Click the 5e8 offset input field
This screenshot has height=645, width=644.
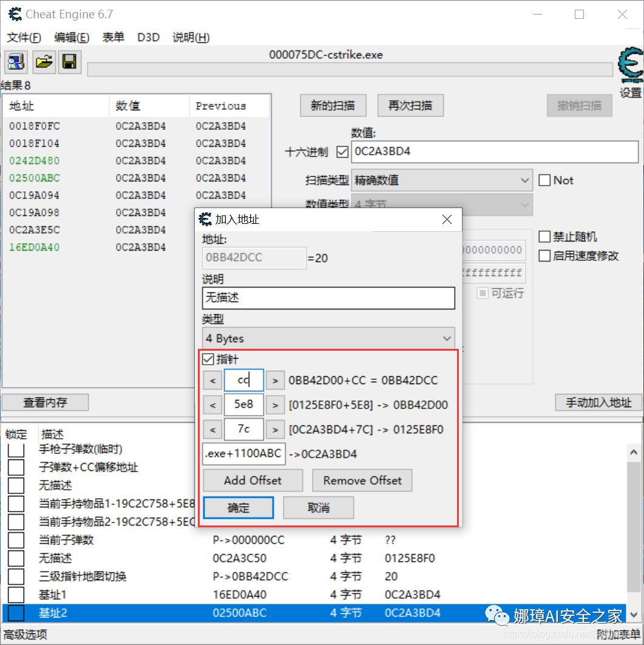click(244, 405)
